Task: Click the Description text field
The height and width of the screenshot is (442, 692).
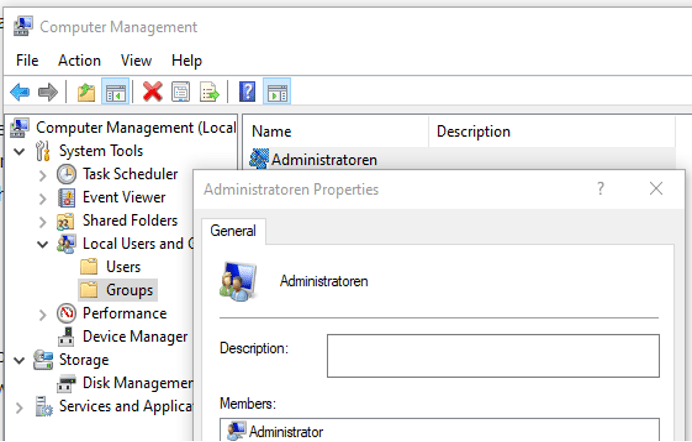Action: click(492, 355)
